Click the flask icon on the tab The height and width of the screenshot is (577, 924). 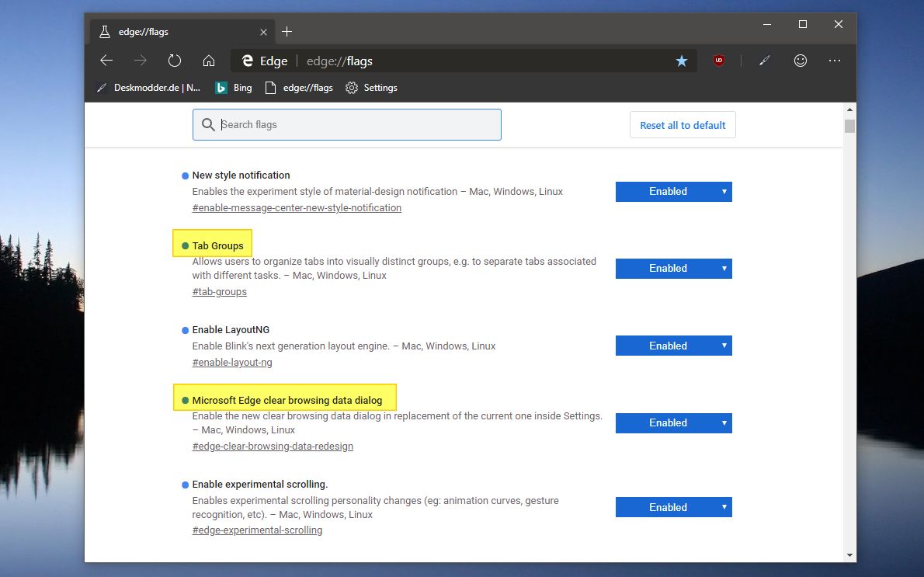(105, 32)
